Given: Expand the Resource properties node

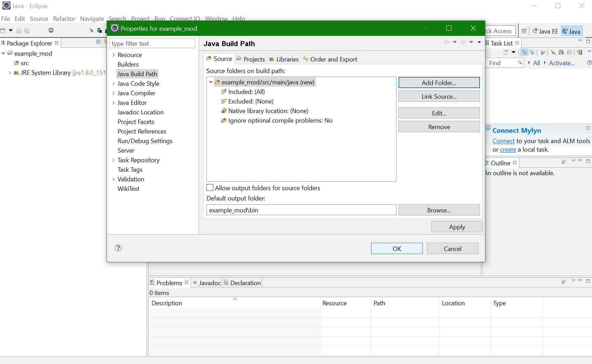Looking at the screenshot, I should tap(113, 55).
